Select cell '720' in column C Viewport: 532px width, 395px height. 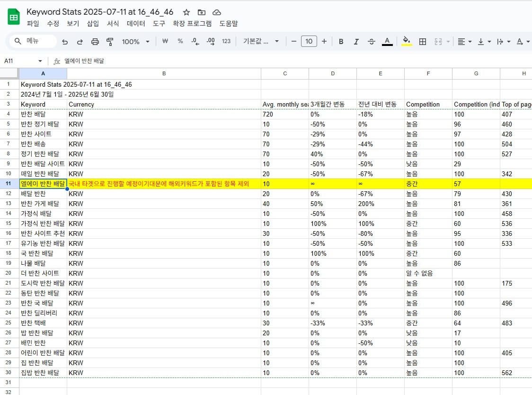tap(285, 114)
